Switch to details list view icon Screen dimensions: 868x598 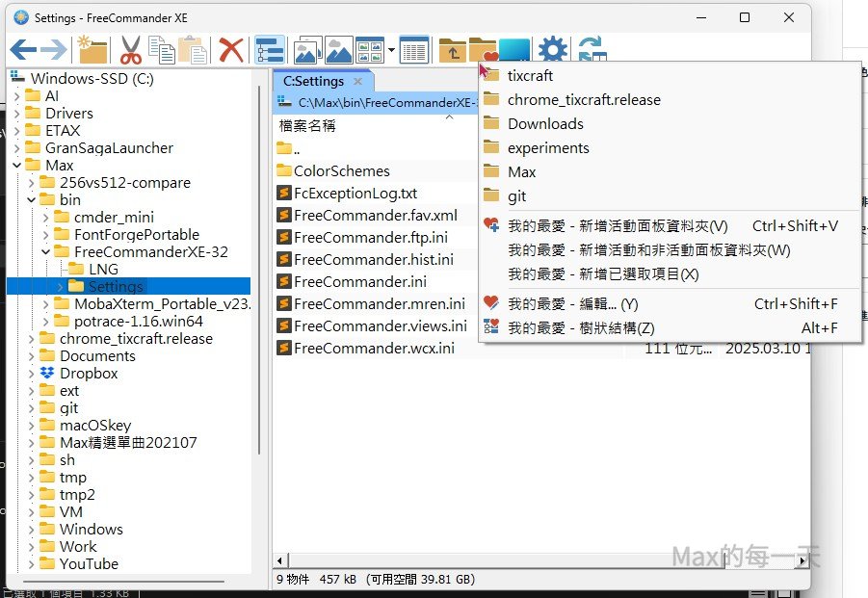point(414,50)
